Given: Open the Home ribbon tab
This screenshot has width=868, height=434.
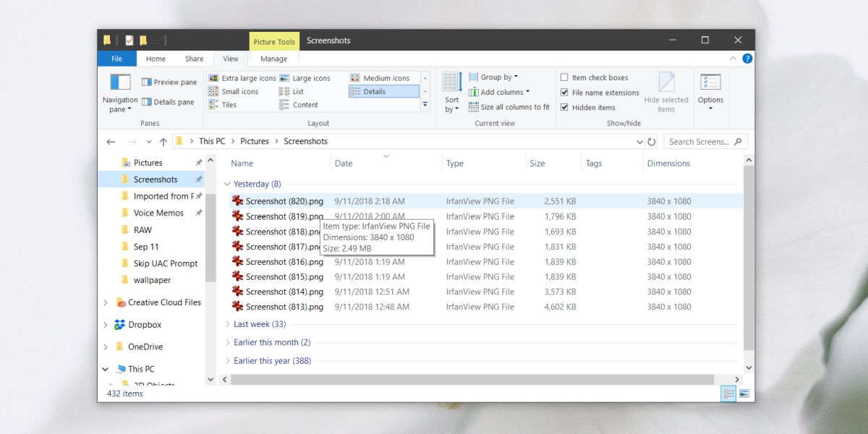Looking at the screenshot, I should click(x=156, y=59).
